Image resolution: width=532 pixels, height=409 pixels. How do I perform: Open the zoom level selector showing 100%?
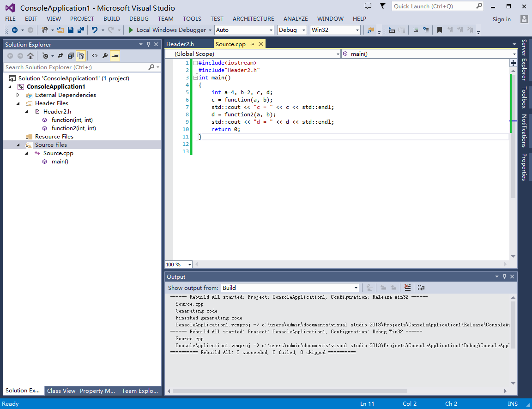click(178, 264)
